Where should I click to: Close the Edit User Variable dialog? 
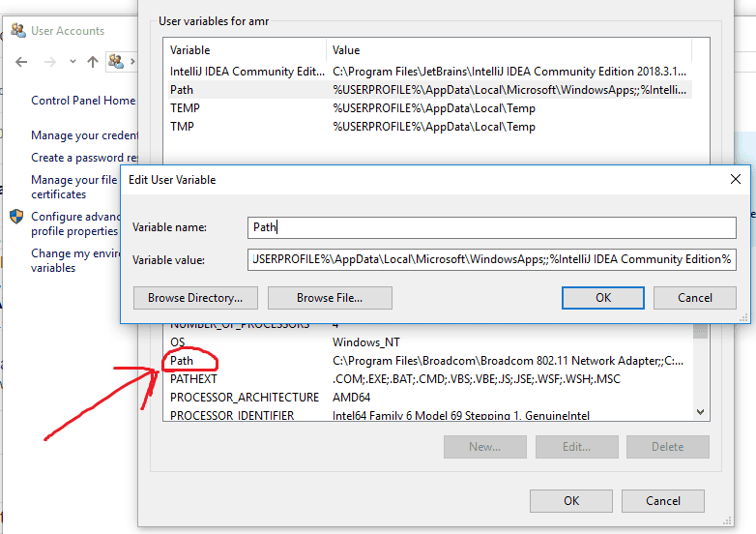tap(736, 179)
